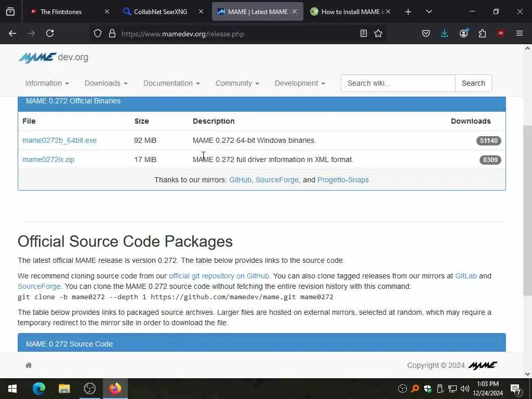
Task: Download mame0272lx.zip
Action: pyautogui.click(x=48, y=160)
